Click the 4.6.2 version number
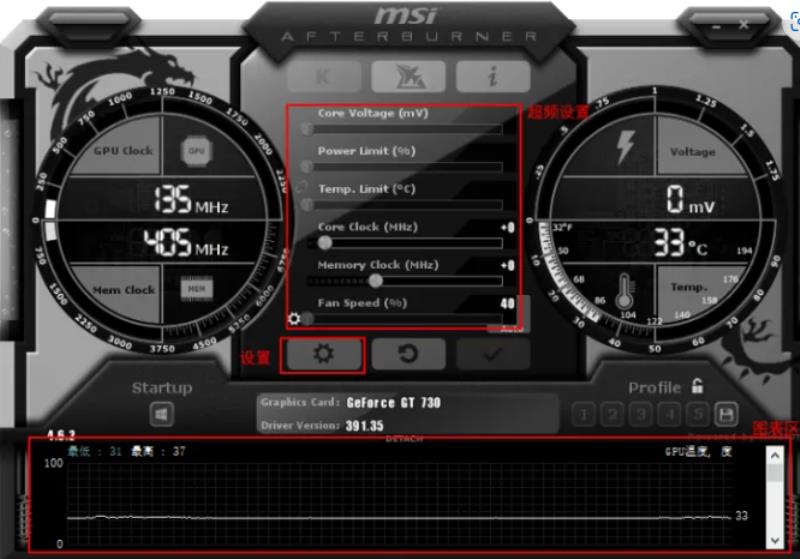 click(x=61, y=436)
